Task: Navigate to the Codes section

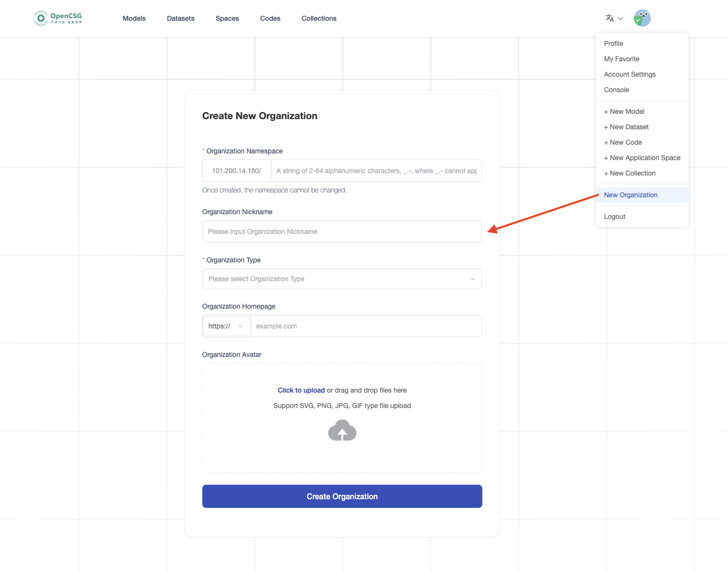Action: [270, 18]
